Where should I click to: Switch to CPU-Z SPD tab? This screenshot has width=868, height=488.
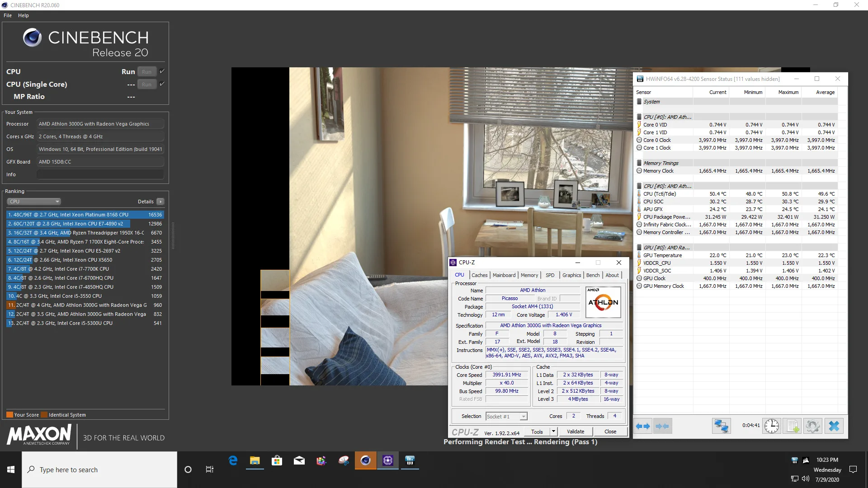pyautogui.click(x=550, y=275)
